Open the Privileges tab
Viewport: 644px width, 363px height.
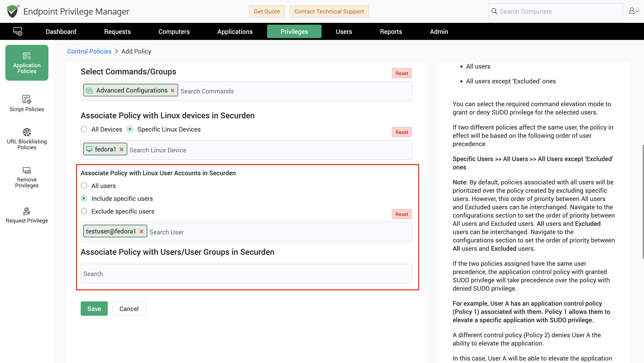pos(294,32)
